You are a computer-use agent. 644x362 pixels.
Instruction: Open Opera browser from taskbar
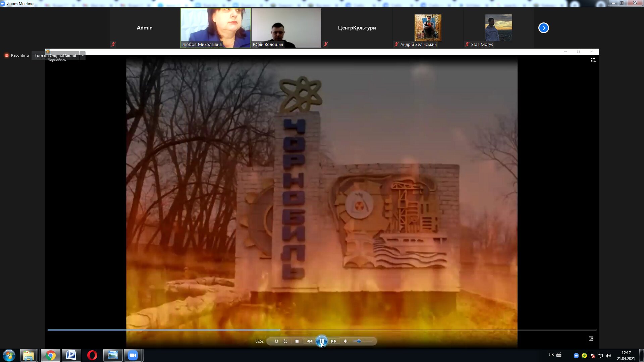pos(92,355)
